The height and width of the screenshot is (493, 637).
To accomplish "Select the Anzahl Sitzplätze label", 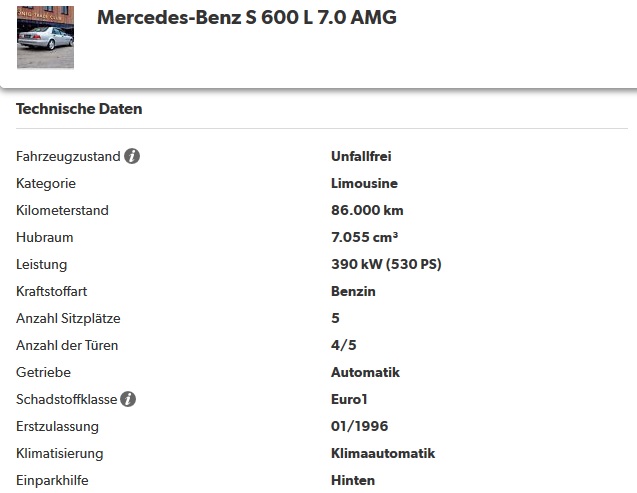I will 68,318.
